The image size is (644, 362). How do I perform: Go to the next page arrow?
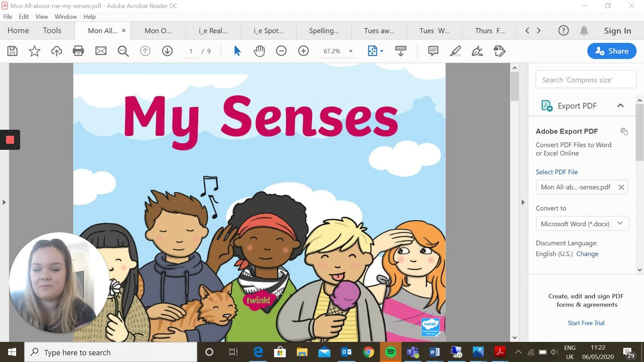coord(168,51)
